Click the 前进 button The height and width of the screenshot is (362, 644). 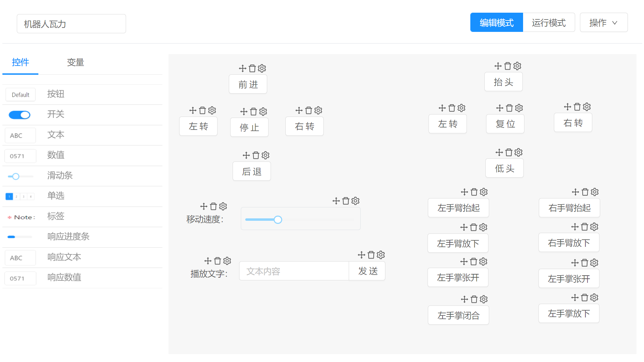tap(248, 84)
